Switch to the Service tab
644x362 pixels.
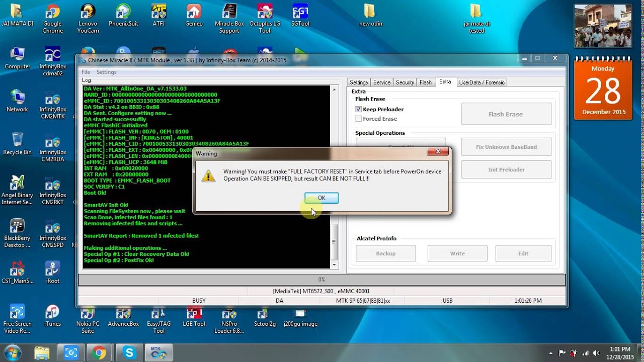[x=382, y=82]
